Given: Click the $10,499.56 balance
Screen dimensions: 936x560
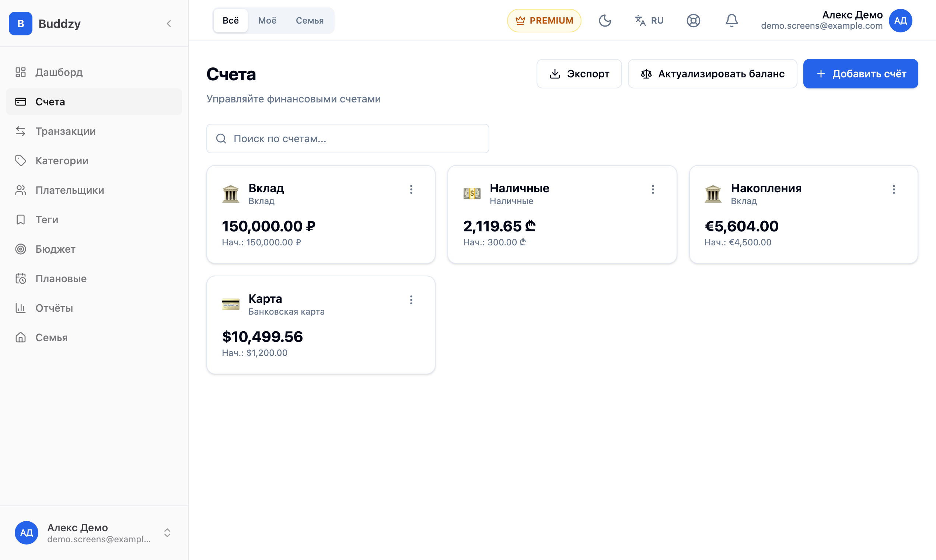Looking at the screenshot, I should pos(262,337).
